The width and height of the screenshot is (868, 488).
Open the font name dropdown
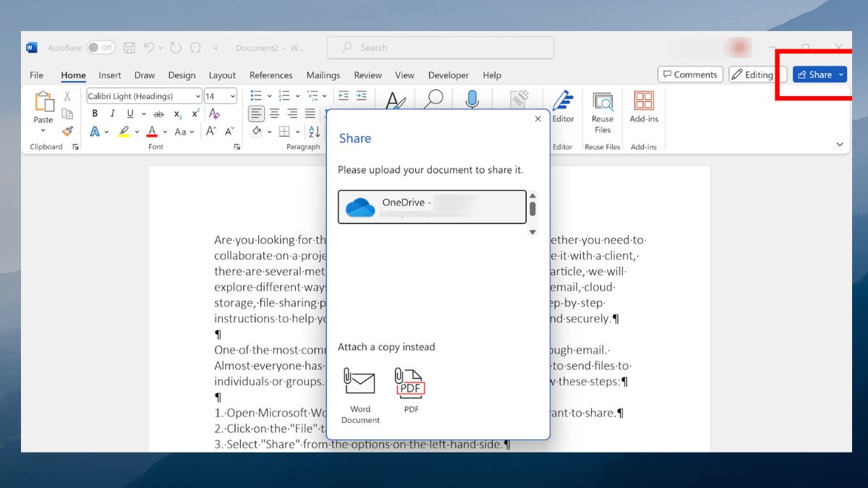(197, 96)
